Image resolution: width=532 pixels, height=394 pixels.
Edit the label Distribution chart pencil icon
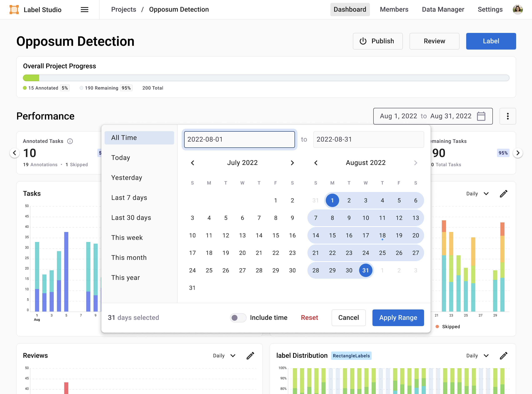pyautogui.click(x=503, y=356)
